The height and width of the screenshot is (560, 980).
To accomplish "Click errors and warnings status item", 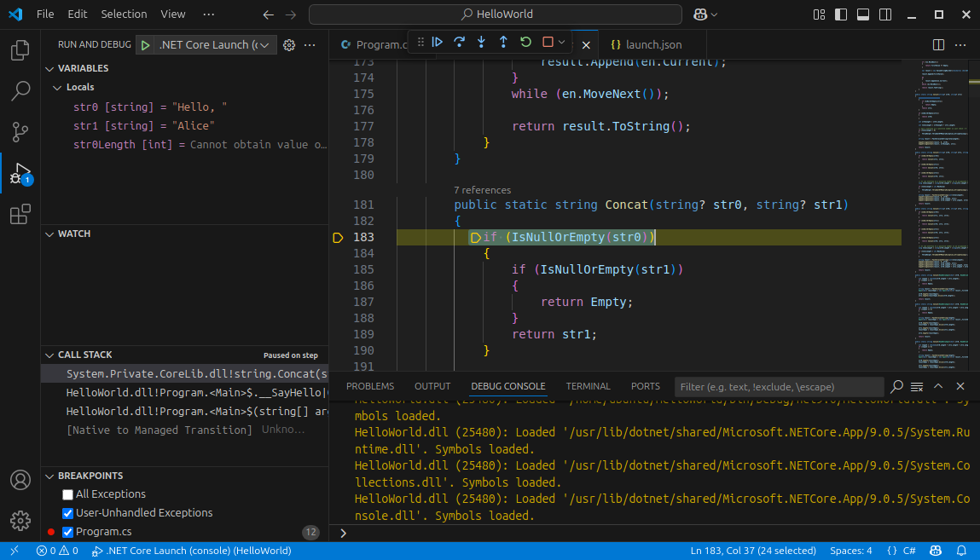I will [57, 551].
